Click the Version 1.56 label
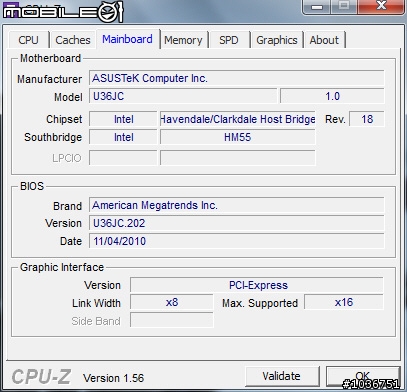 [114, 378]
